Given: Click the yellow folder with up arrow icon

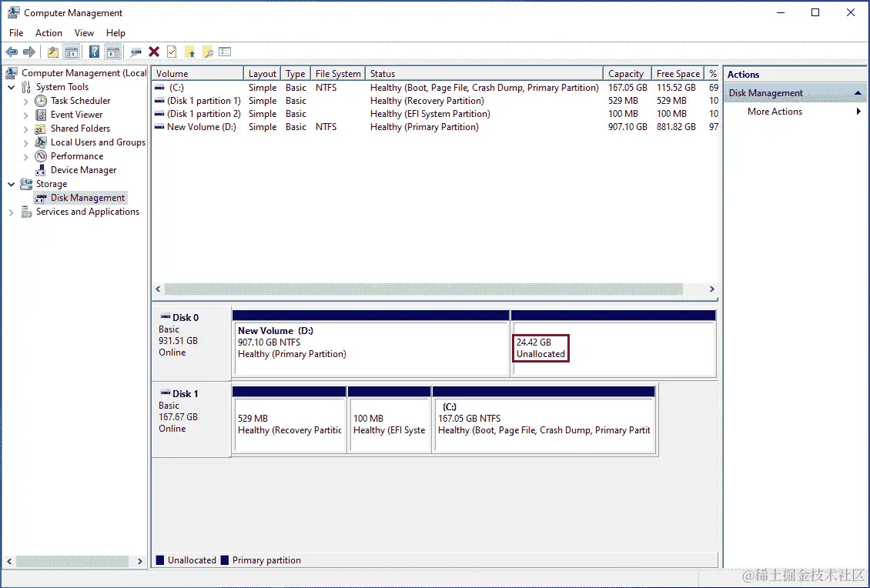Looking at the screenshot, I should click(190, 52).
